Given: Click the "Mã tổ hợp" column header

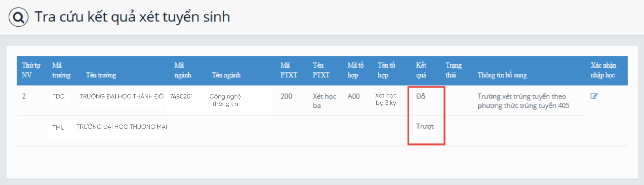Looking at the screenshot, I should point(355,70).
